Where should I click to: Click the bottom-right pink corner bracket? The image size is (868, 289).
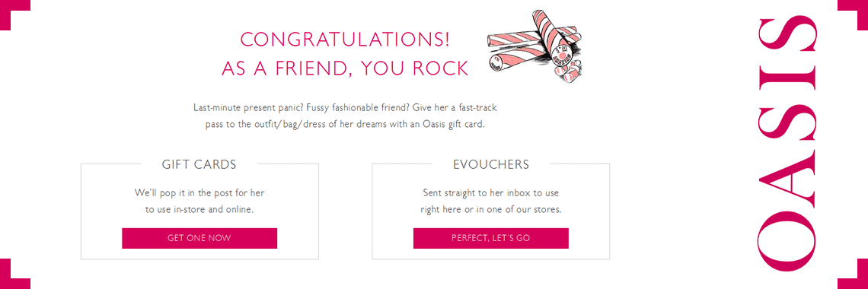[853, 274]
